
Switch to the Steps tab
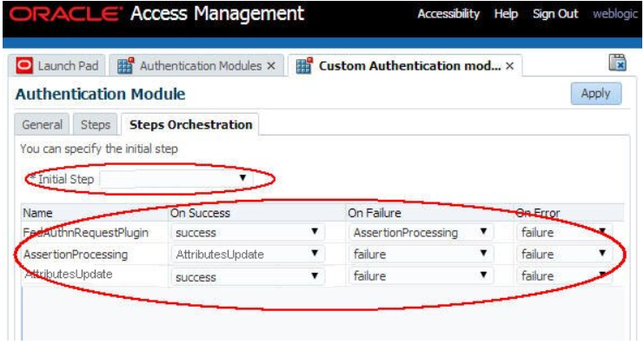(x=95, y=124)
